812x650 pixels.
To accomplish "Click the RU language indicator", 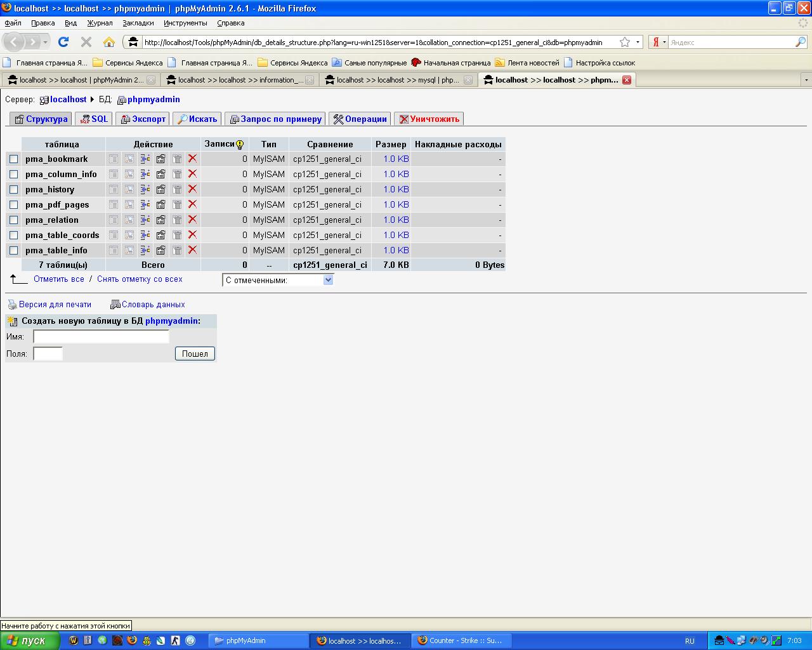I will pos(690,641).
